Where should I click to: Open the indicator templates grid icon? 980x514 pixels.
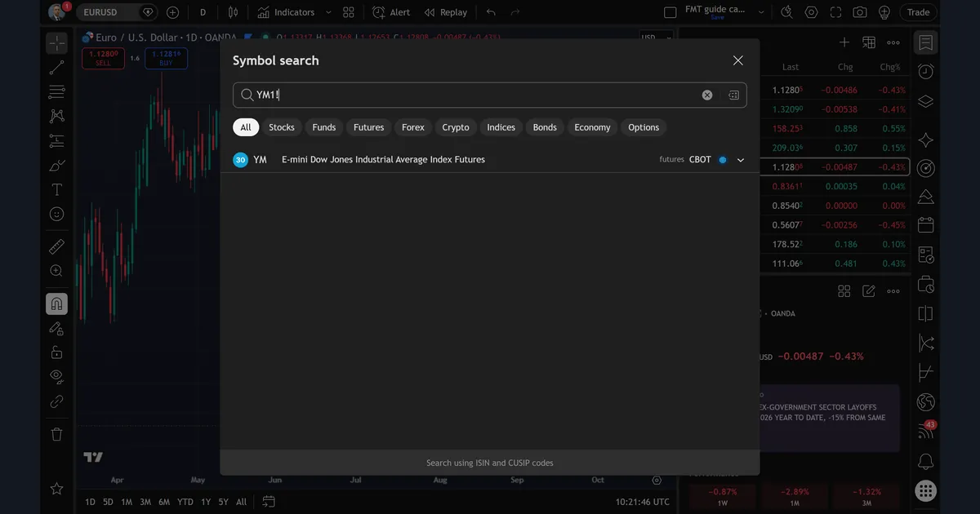[349, 12]
